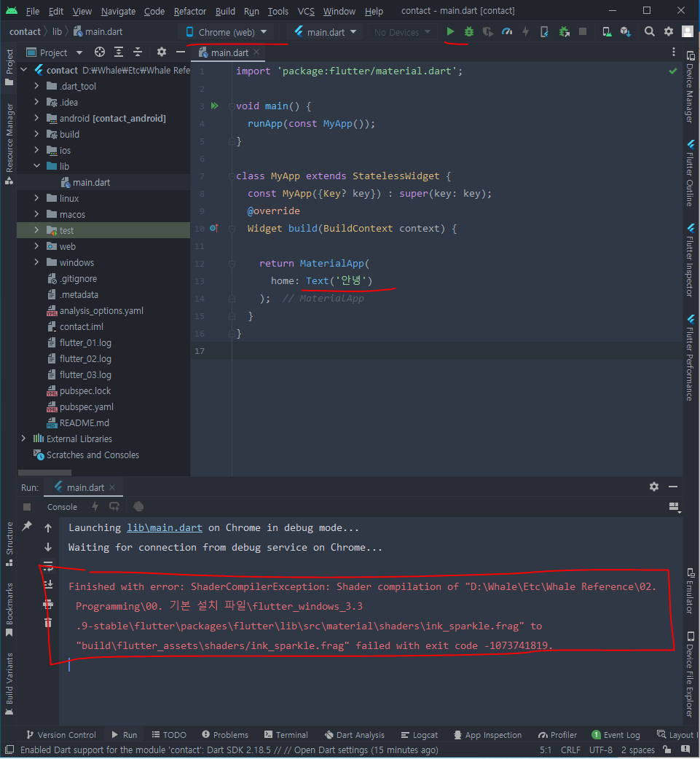Open the VCS menu

point(306,11)
